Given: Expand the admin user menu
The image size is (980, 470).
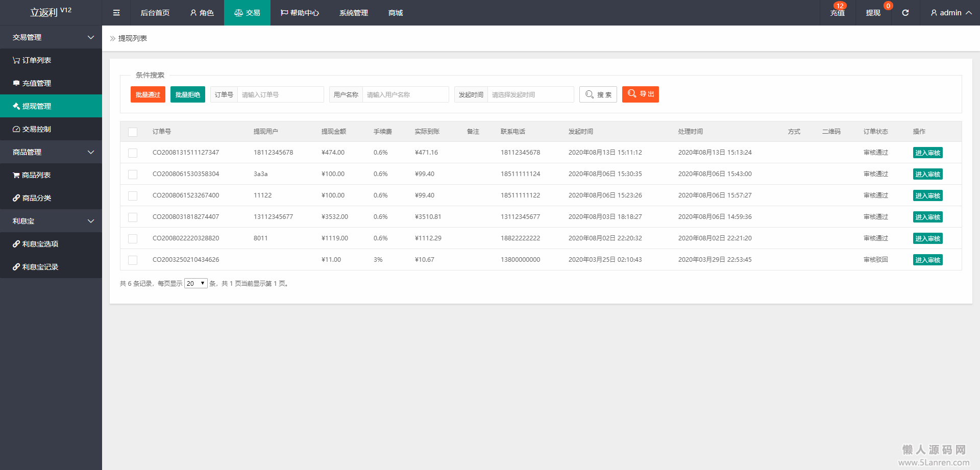Looking at the screenshot, I should tap(950, 13).
